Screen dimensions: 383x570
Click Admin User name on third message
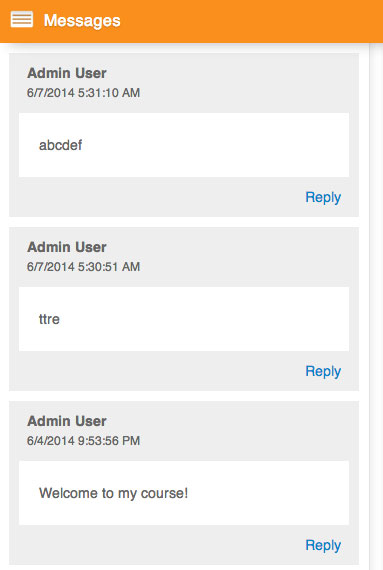[x=67, y=421]
